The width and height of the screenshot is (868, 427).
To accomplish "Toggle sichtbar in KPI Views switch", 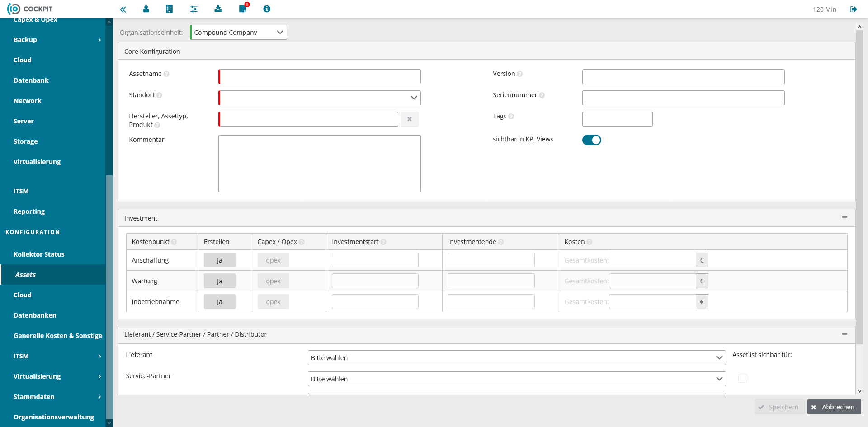I will point(592,140).
